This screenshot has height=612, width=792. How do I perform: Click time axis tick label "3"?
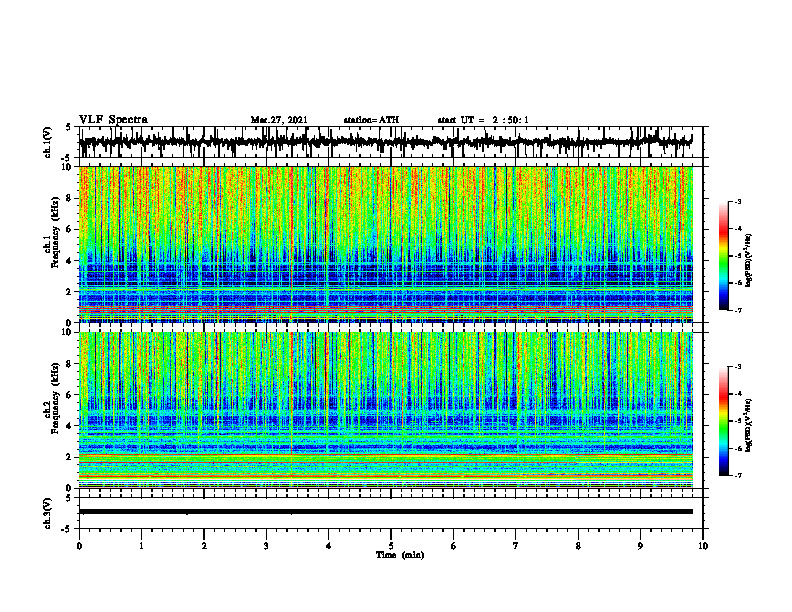pos(266,546)
